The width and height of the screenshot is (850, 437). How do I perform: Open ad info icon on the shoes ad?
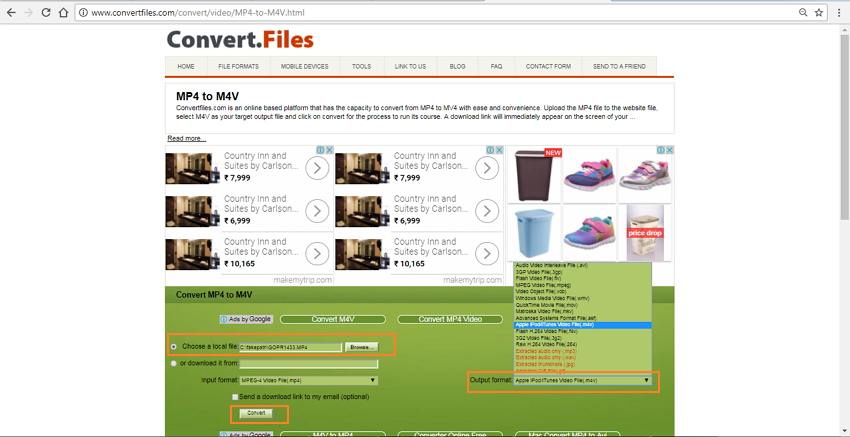click(x=661, y=150)
